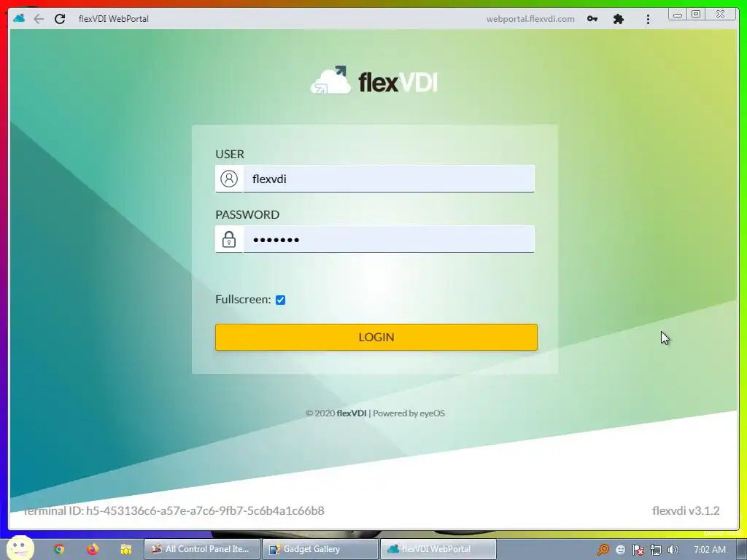
Task: Launch Chrome from the taskbar
Action: pos(59,549)
